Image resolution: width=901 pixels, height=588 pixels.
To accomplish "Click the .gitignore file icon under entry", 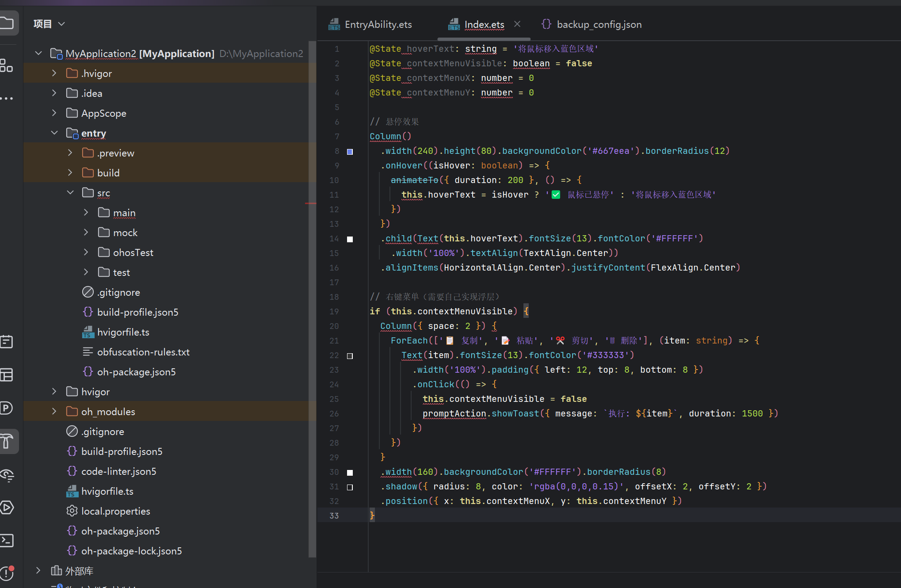I will click(88, 292).
